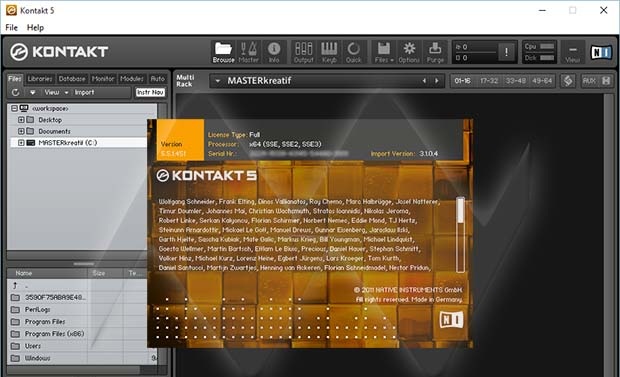The height and width of the screenshot is (377, 620).
Task: Open the Monitor tab
Action: (x=103, y=79)
